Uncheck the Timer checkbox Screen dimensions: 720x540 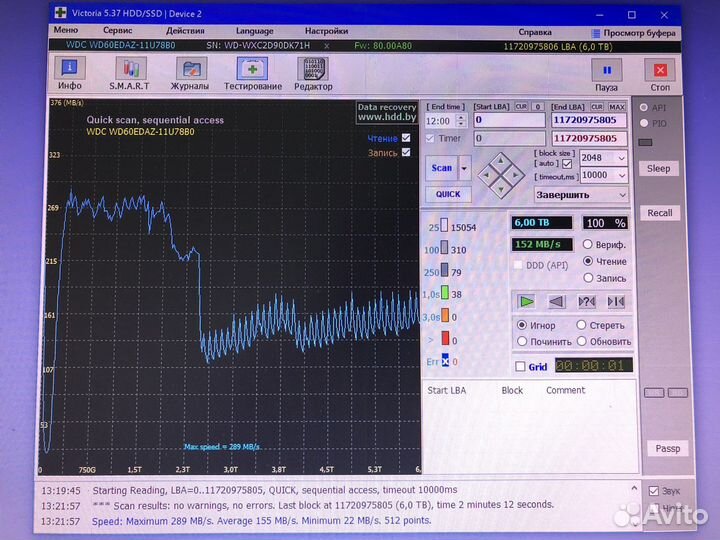point(430,138)
